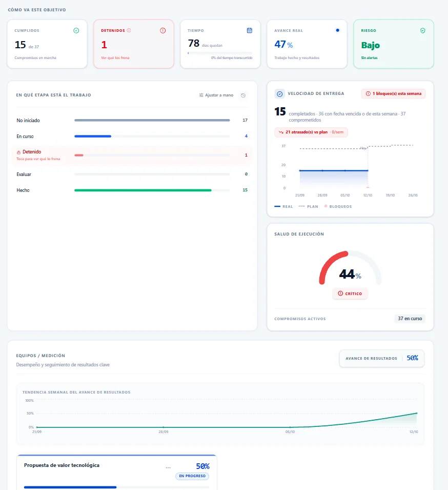Screen dimensions: 448x490
Task: Click the alert icon in the Crítico badge
Action: tap(340, 293)
